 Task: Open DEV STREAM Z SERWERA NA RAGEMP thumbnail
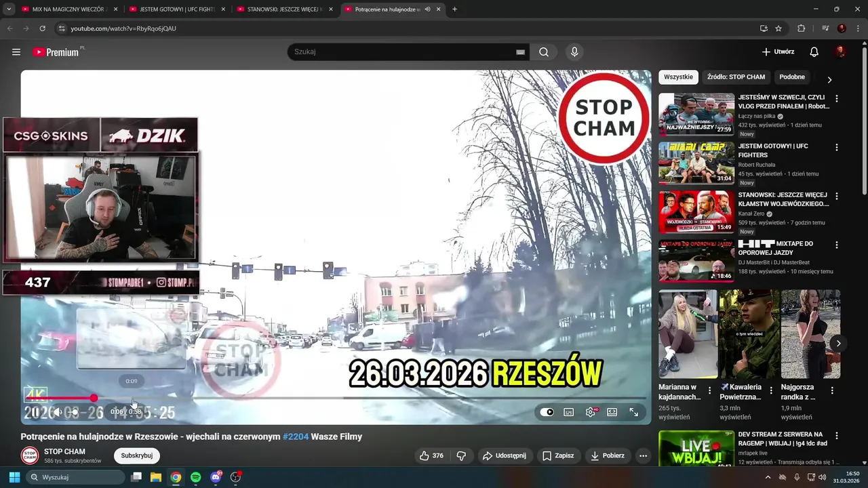click(696, 449)
